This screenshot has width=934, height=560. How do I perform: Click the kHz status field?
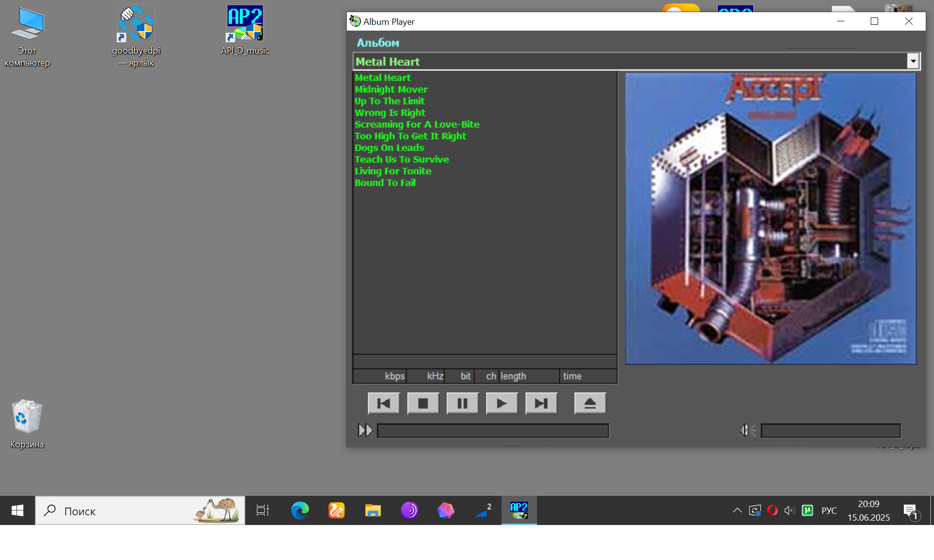pos(426,376)
